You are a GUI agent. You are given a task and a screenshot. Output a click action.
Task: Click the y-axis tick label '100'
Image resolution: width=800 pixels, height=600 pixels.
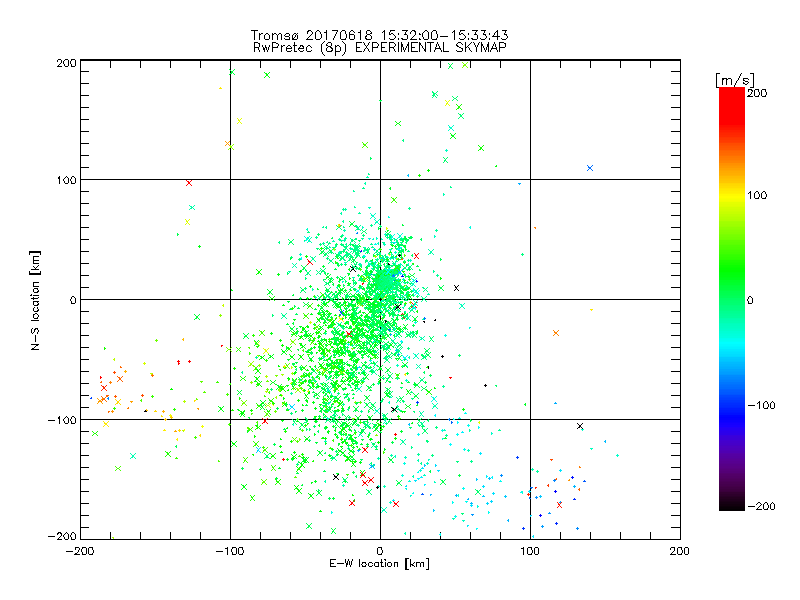click(66, 180)
